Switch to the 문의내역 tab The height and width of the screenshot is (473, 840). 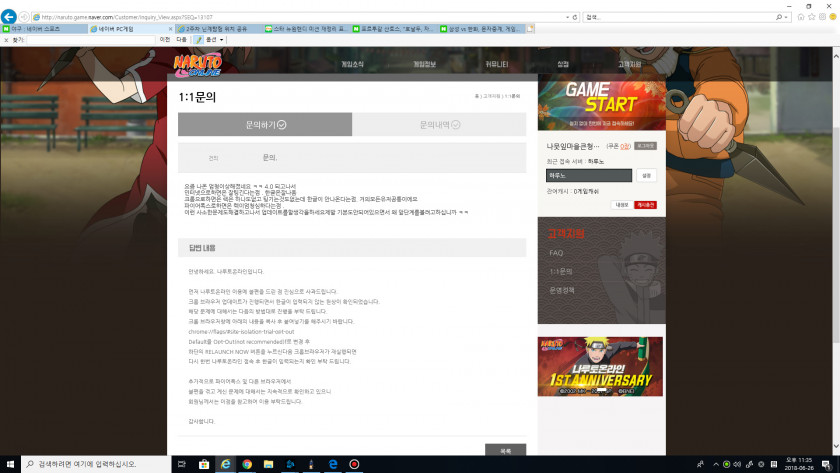pyautogui.click(x=439, y=124)
